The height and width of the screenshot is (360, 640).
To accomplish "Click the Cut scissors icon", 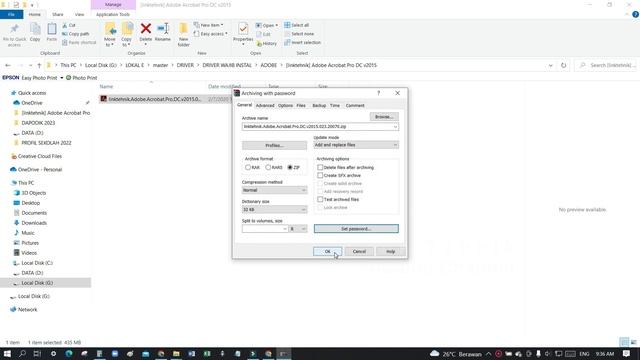I will pyautogui.click(x=65, y=25).
